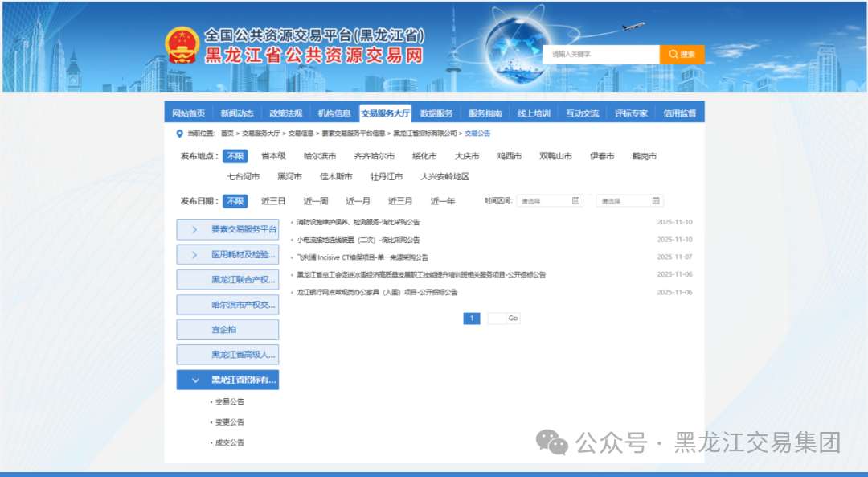Screen dimensions: 868x477
Task: Click the national emblem logo in the header
Action: [183, 46]
